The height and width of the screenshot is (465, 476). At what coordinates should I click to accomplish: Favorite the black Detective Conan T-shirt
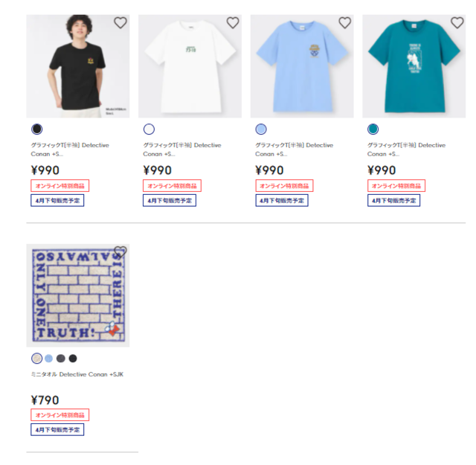click(x=120, y=23)
